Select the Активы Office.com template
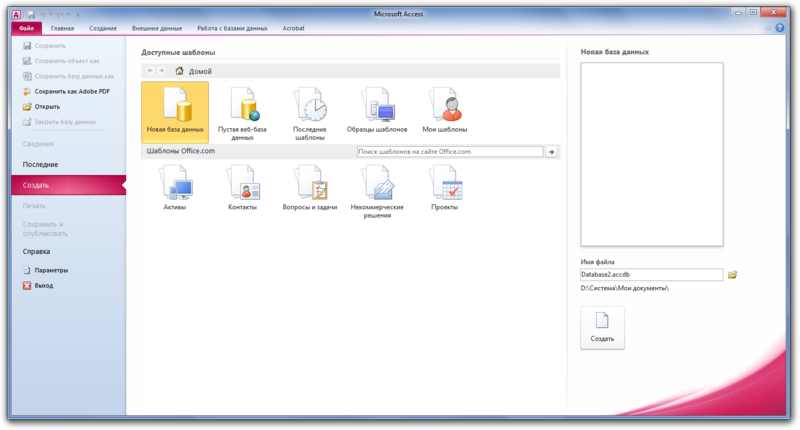This screenshot has height=430, width=800. (175, 188)
